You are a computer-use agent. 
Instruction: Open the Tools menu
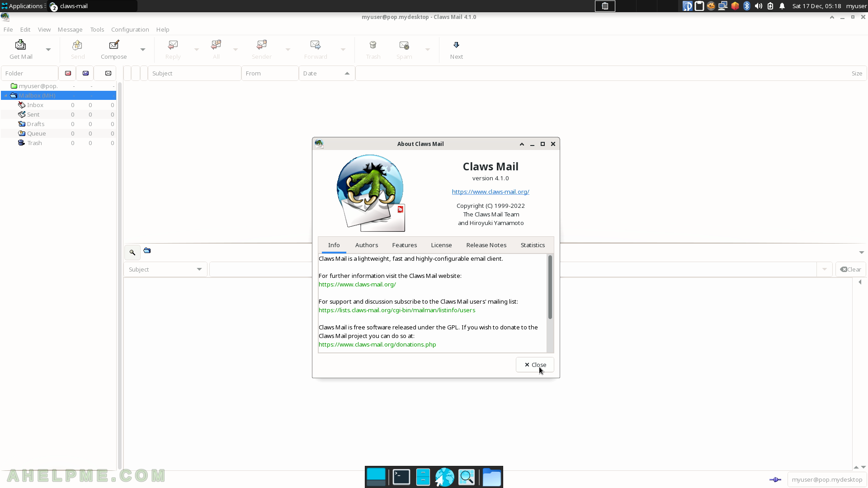97,29
